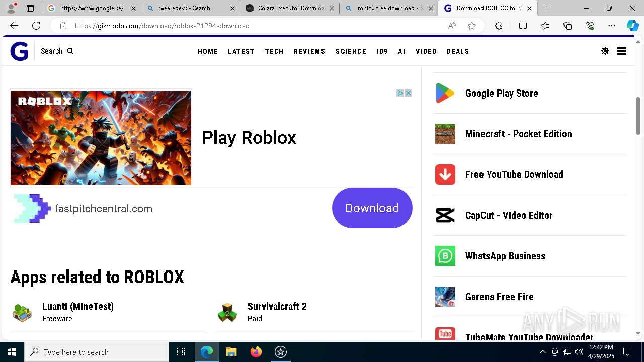This screenshot has width=644, height=362.
Task: Open DEALS navigation item
Action: (x=458, y=51)
